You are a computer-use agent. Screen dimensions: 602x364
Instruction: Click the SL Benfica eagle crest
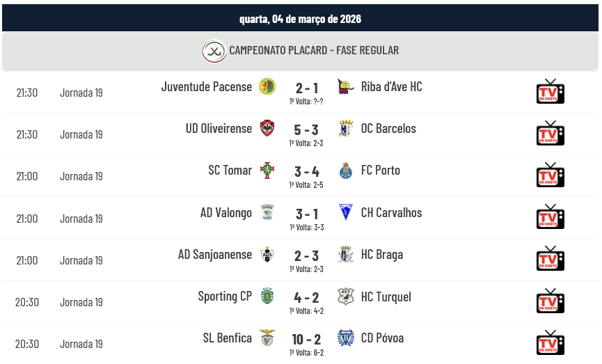(x=267, y=338)
